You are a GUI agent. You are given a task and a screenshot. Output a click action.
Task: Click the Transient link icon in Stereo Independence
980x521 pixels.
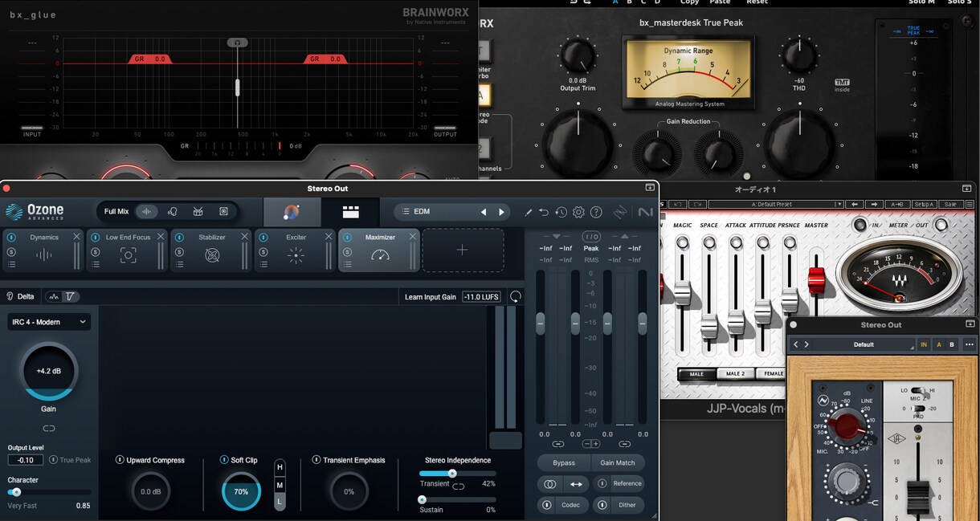pyautogui.click(x=459, y=486)
